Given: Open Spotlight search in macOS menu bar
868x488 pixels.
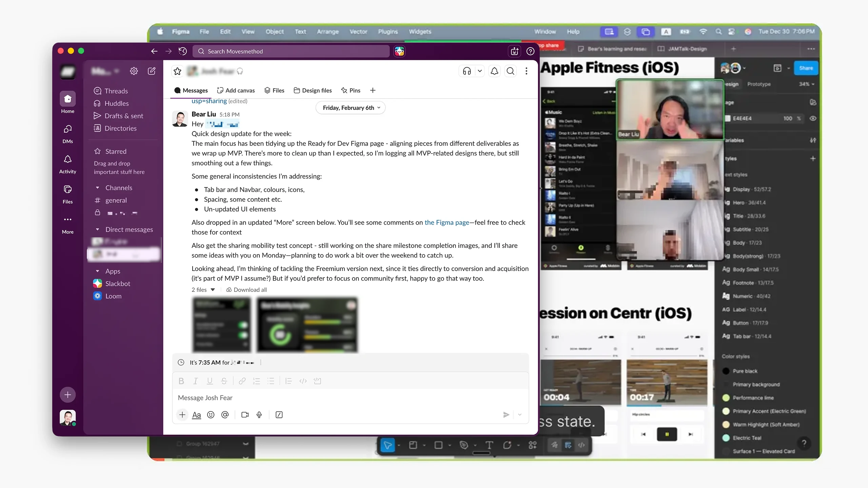Looking at the screenshot, I should (718, 32).
